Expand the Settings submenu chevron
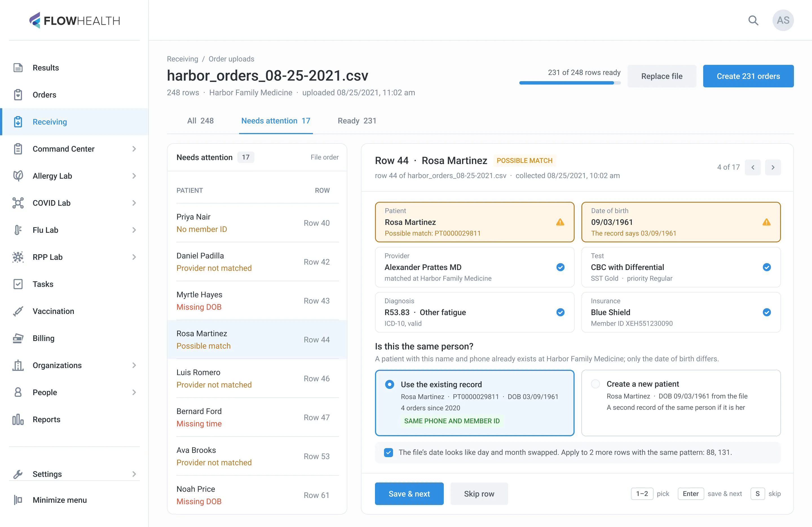This screenshot has width=812, height=527. pos(134,474)
